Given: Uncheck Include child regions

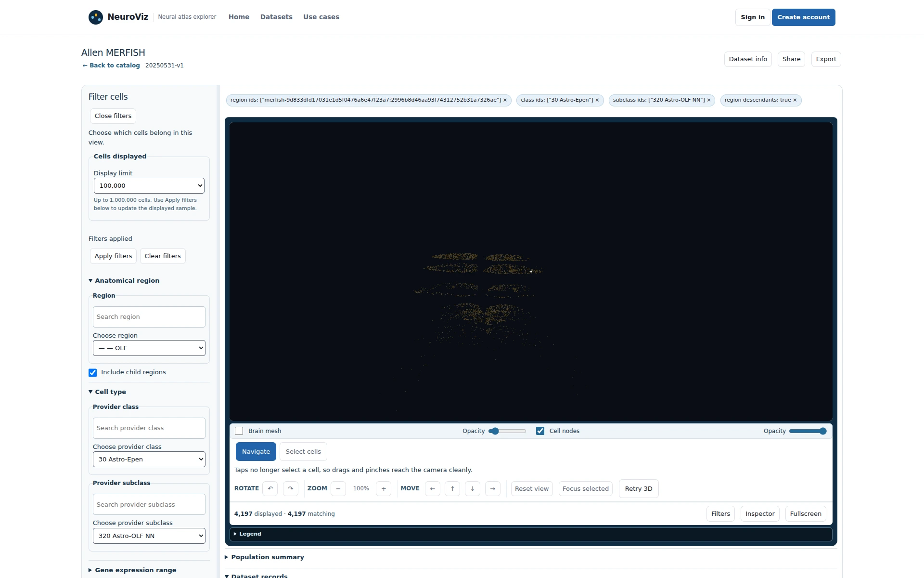Looking at the screenshot, I should pyautogui.click(x=93, y=373).
